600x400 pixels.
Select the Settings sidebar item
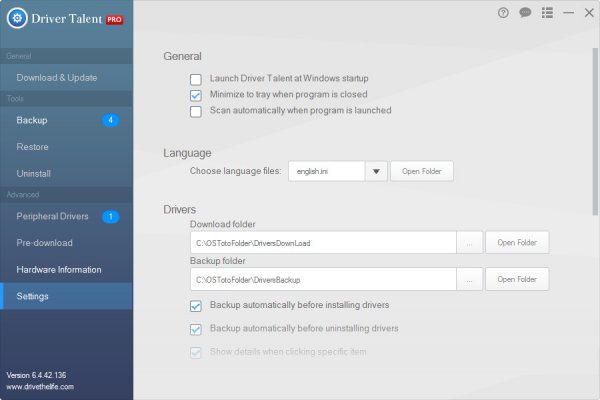point(67,296)
